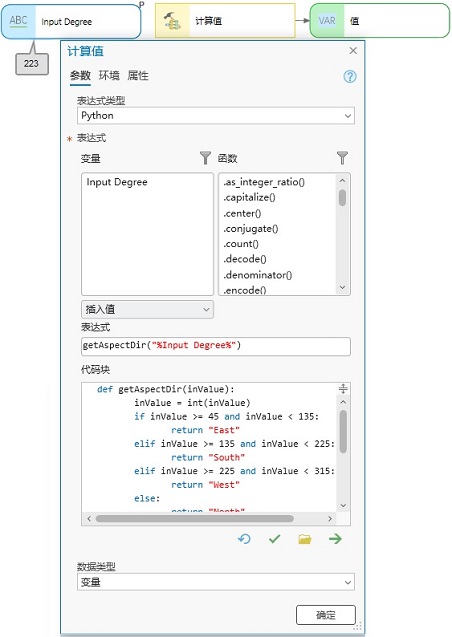
Task: Click the green export arrow icon
Action: [335, 539]
